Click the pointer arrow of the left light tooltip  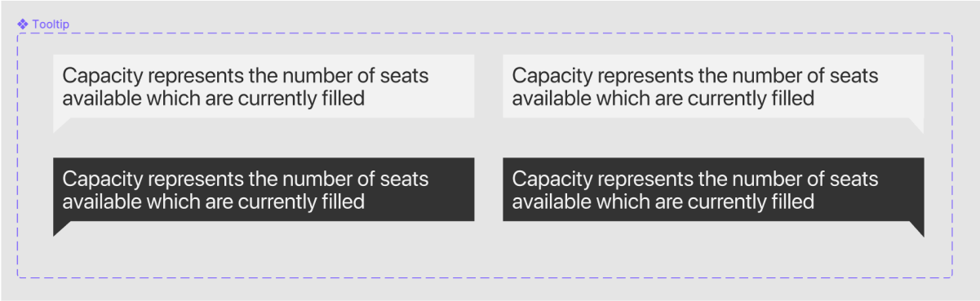click(59, 124)
